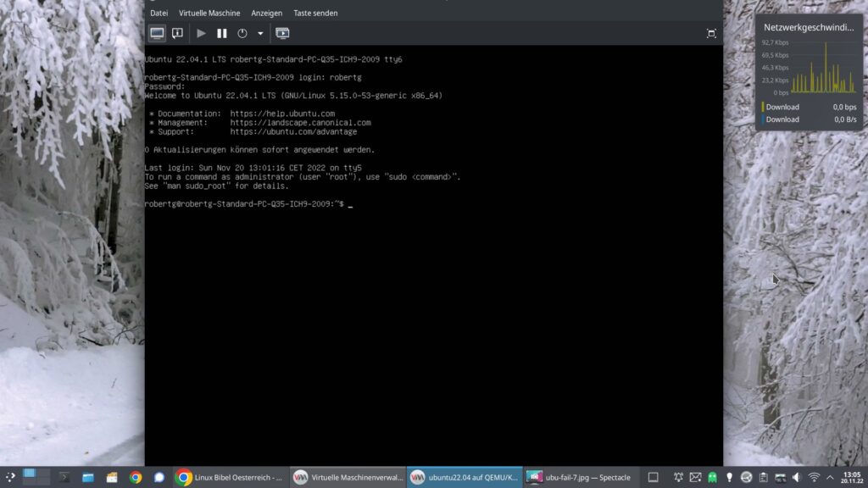This screenshot has width=868, height=488.
Task: Open virtual hardware details view
Action: coord(177,33)
